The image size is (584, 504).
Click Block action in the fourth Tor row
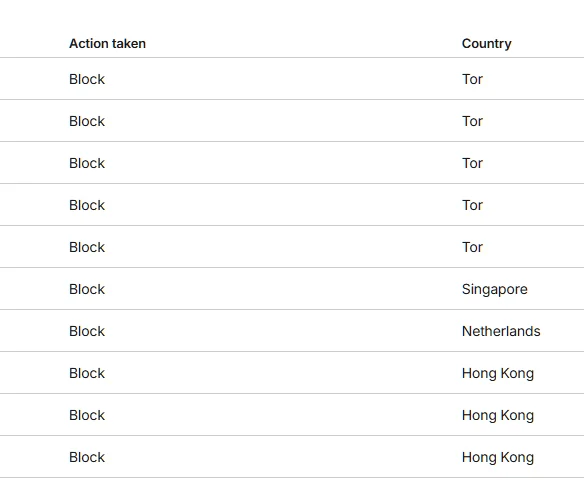coord(87,205)
